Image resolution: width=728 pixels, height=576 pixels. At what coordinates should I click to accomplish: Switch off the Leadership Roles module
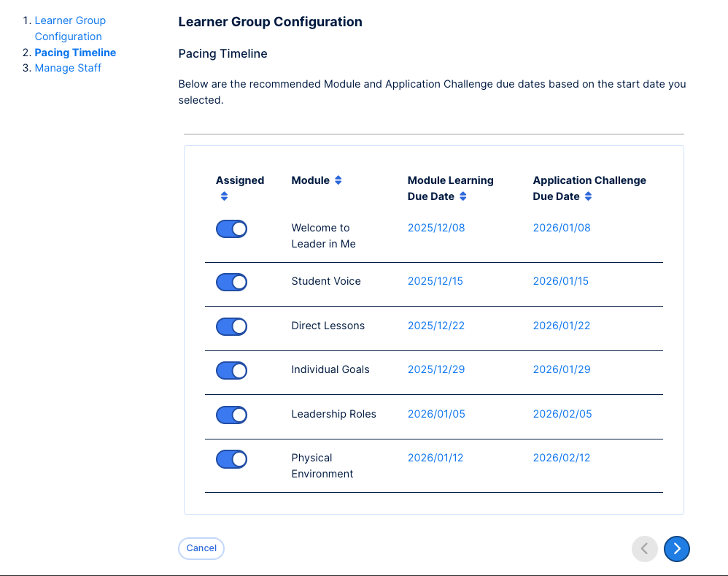(231, 415)
